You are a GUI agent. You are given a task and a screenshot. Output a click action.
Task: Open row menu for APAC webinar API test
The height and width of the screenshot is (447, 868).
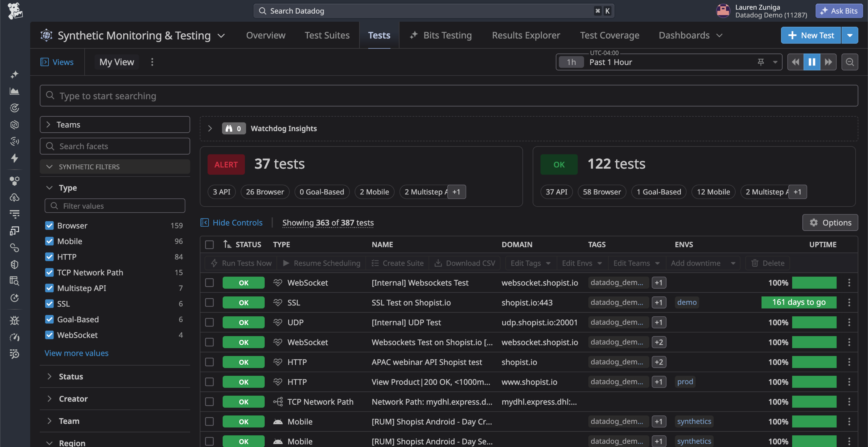coord(849,362)
